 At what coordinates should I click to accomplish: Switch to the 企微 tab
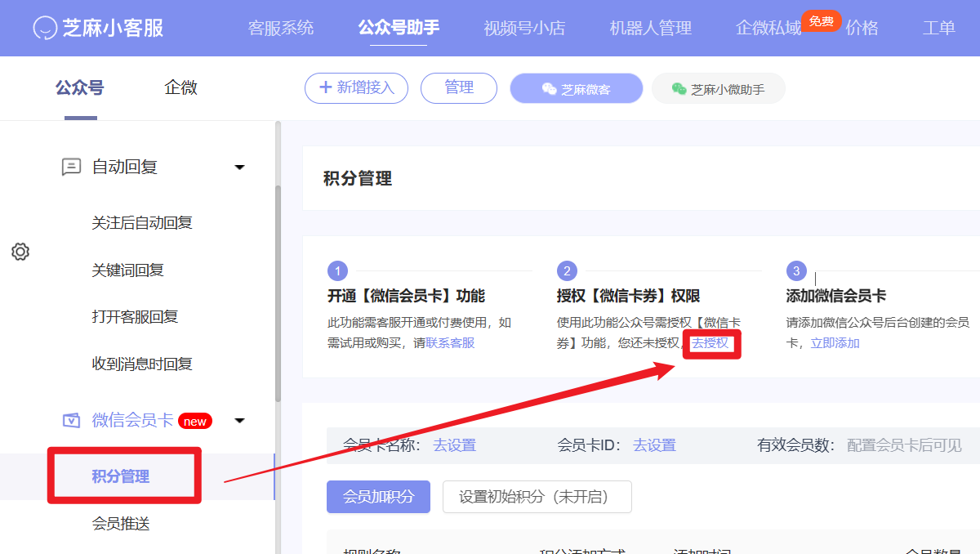click(x=181, y=87)
